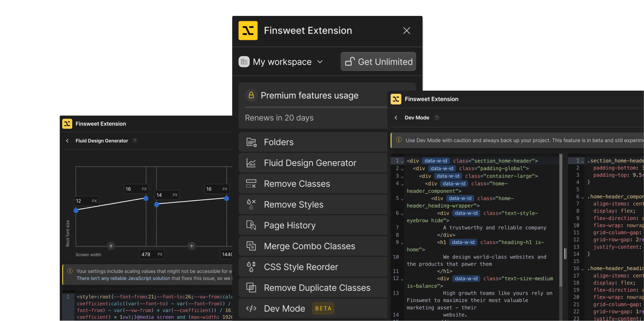Open the Folders menu item
644x321 pixels.
313,142
